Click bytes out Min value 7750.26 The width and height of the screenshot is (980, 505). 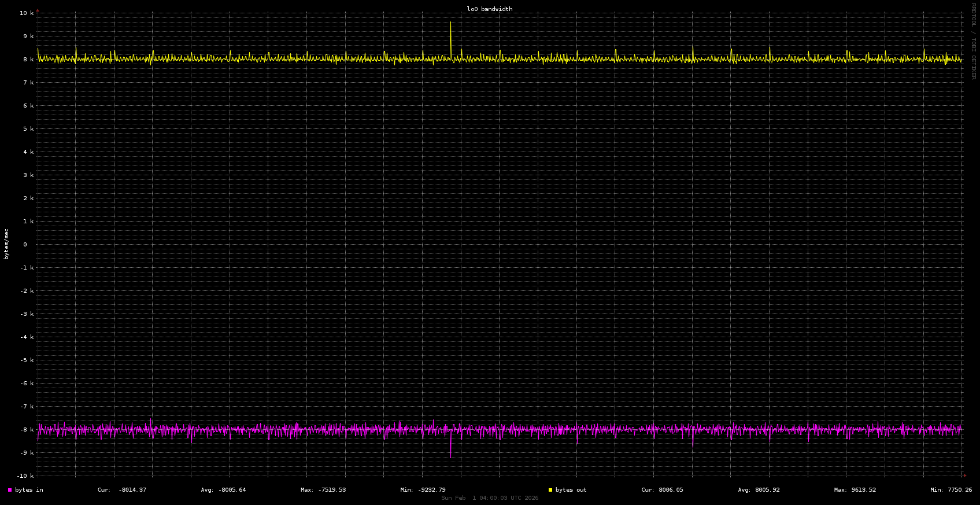click(x=959, y=490)
